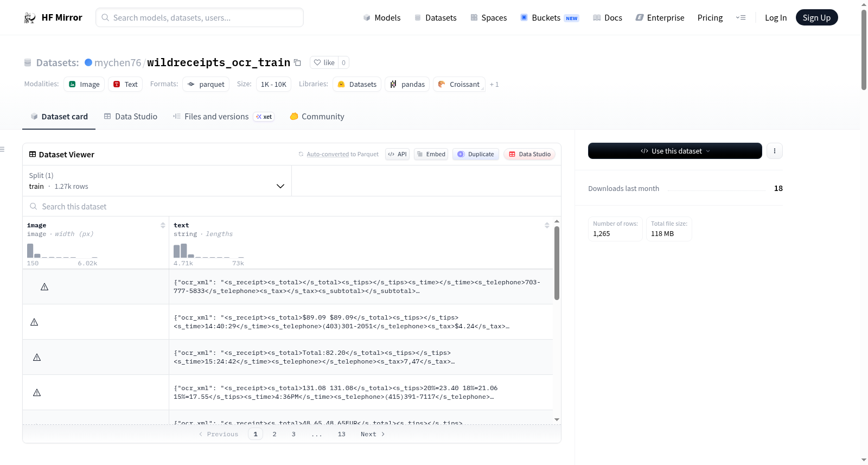The image size is (868, 465).
Task: Select the parquet format tag
Action: [x=206, y=84]
